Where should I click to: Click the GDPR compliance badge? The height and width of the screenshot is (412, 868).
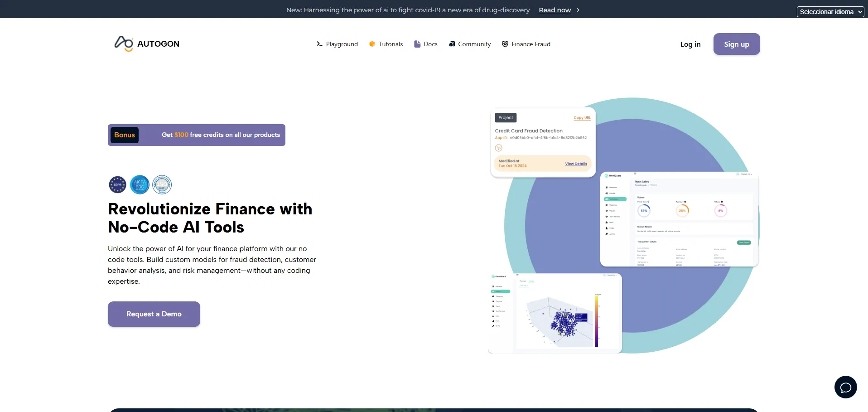coord(117,185)
